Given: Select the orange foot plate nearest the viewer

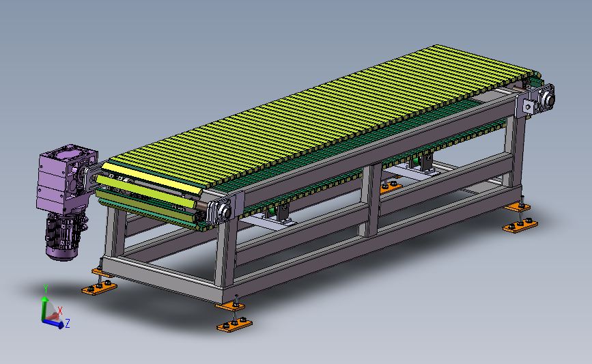Looking at the screenshot, I should (234, 325).
